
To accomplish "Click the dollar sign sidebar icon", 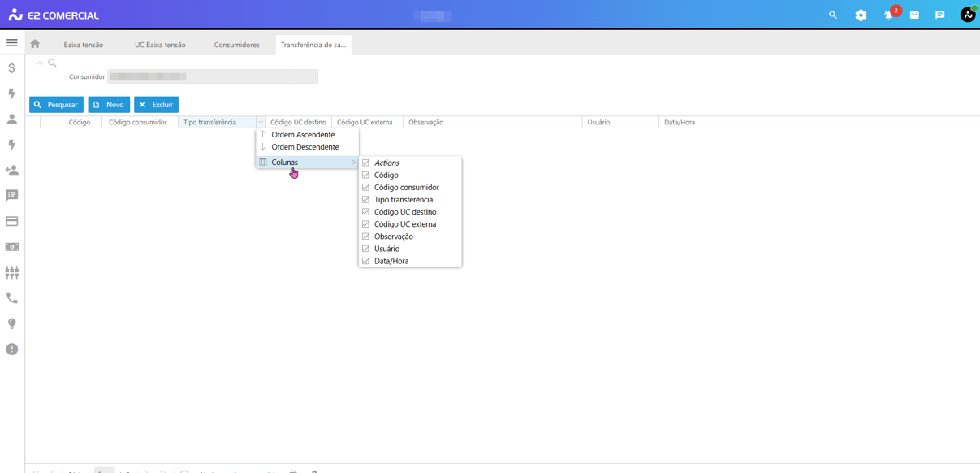I will coord(11,68).
